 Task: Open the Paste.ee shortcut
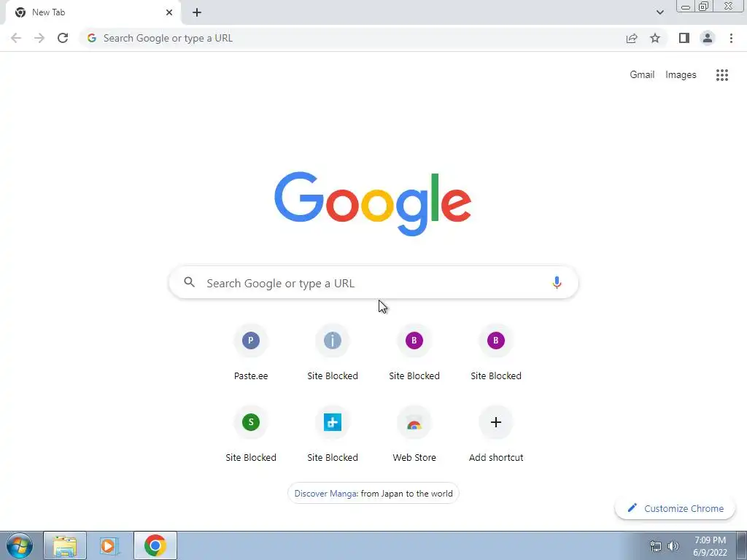point(251,353)
